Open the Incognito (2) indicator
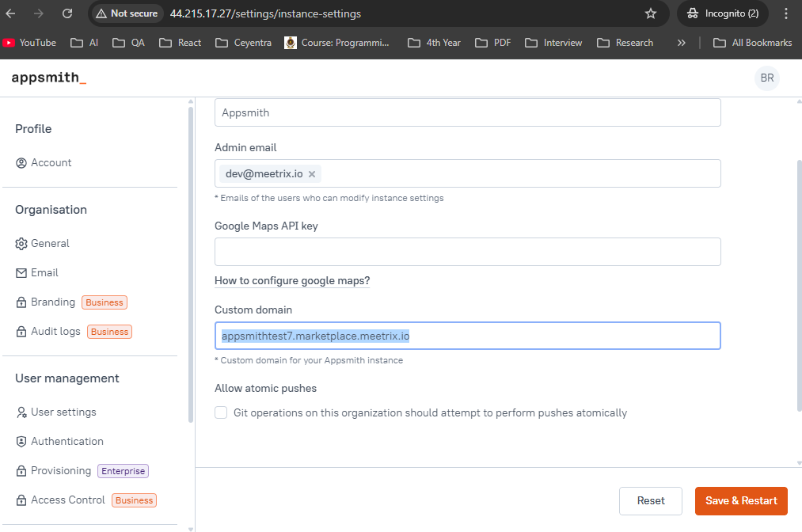The height and width of the screenshot is (532, 802). [723, 13]
